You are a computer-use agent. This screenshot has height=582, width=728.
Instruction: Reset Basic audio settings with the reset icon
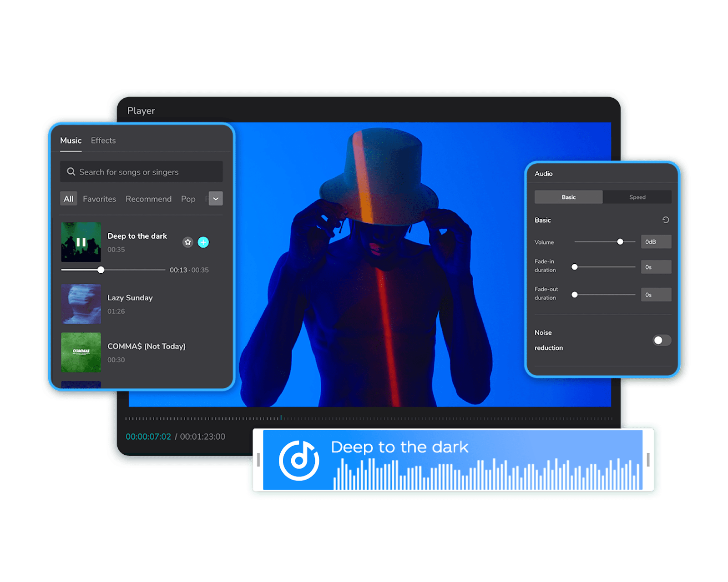click(x=666, y=220)
